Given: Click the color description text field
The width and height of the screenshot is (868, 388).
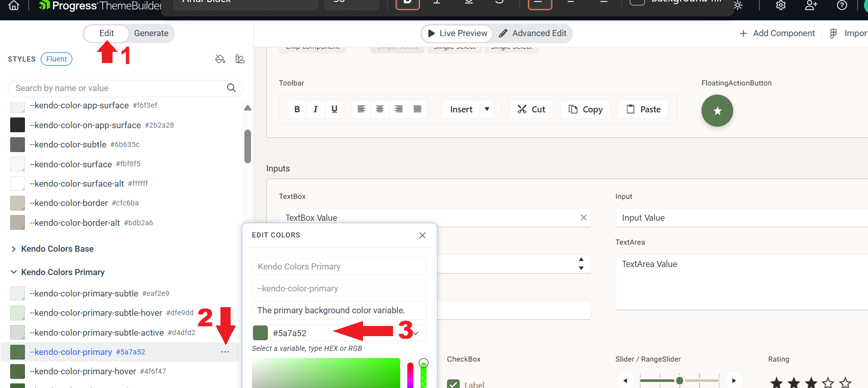Looking at the screenshot, I should point(339,310).
